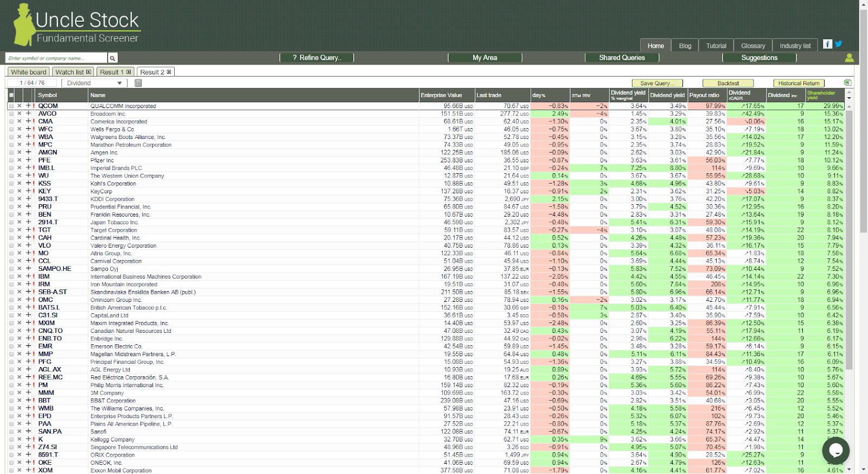This screenshot has width=868, height=474.
Task: Remove the IBM row with X
Action: (20, 276)
